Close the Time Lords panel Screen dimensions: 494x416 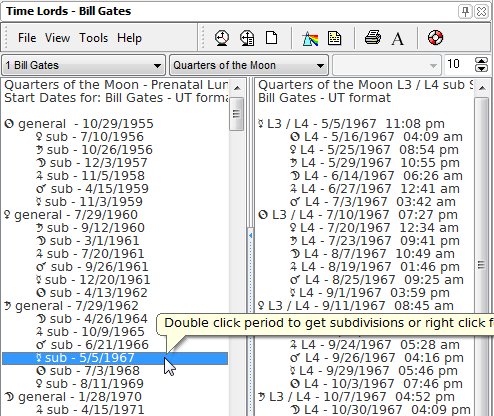[482, 12]
